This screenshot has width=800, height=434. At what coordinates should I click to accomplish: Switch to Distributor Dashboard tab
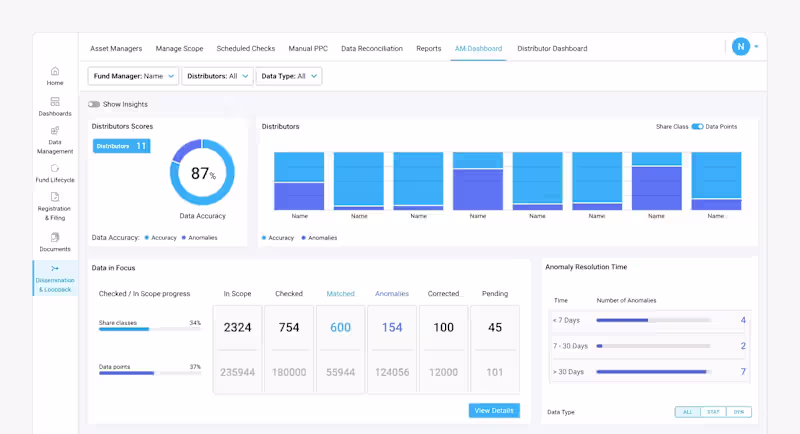[552, 48]
